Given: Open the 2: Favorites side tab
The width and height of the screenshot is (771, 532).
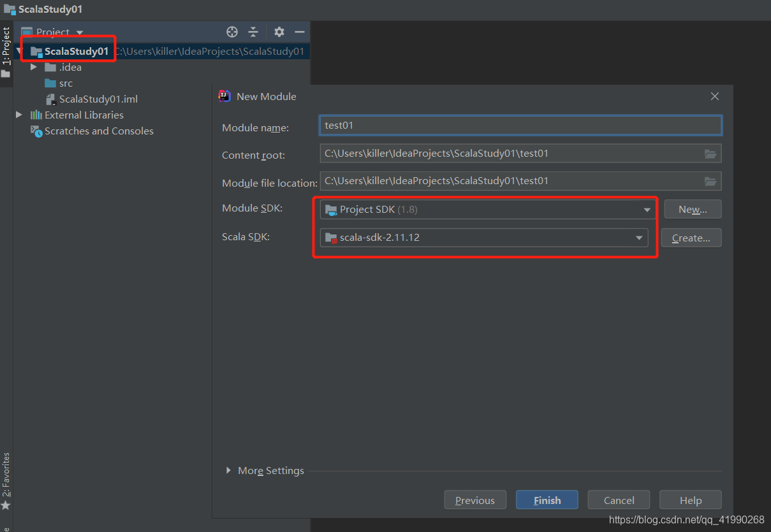Looking at the screenshot, I should (6, 474).
